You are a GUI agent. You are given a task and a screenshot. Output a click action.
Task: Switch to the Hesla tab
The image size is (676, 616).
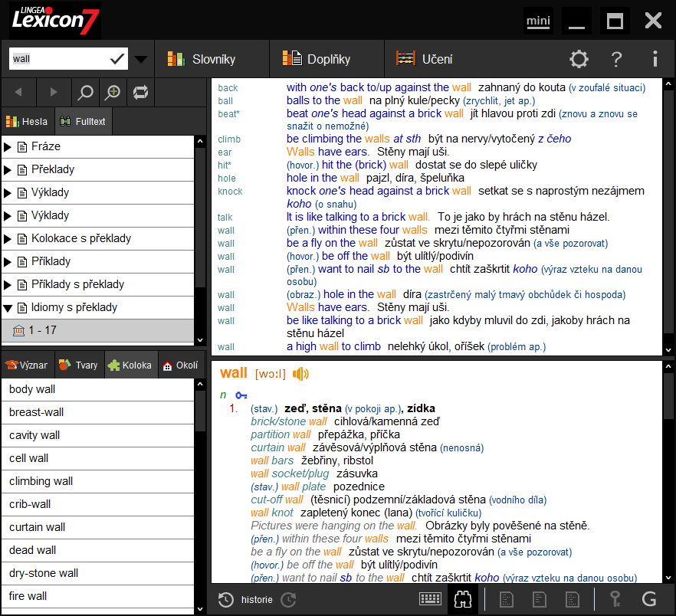coord(27,121)
